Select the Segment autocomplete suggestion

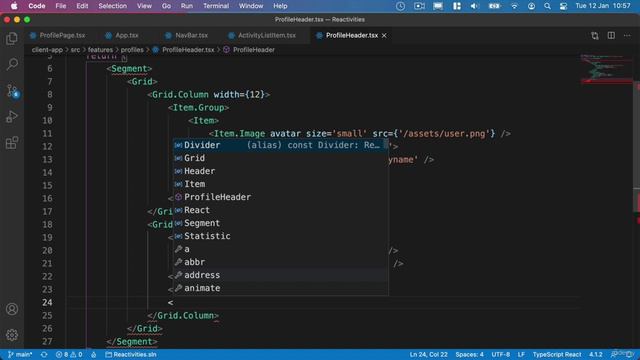tap(280, 223)
